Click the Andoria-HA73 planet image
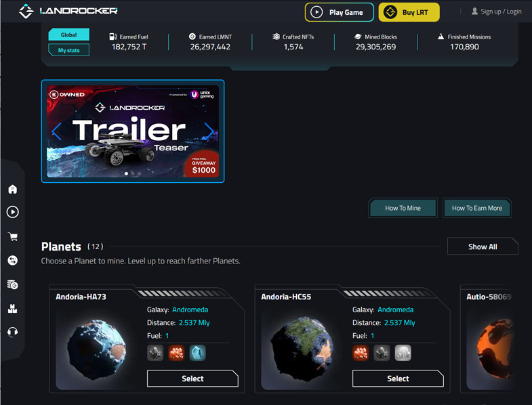The height and width of the screenshot is (405, 532). point(97,350)
